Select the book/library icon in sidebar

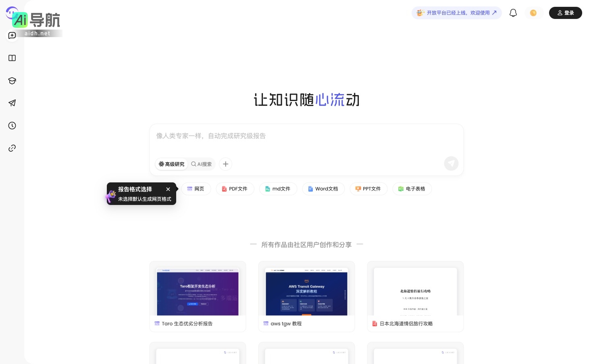tap(12, 58)
